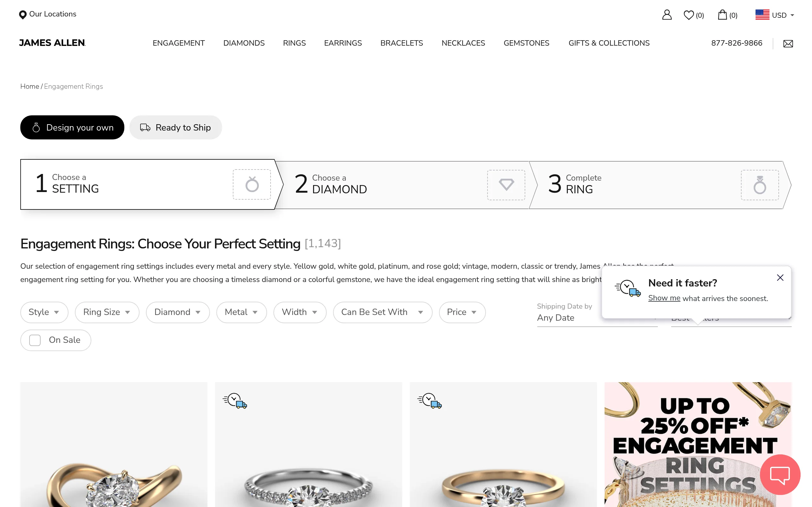Open the Metal filter dropdown
The width and height of the screenshot is (812, 507).
241,312
